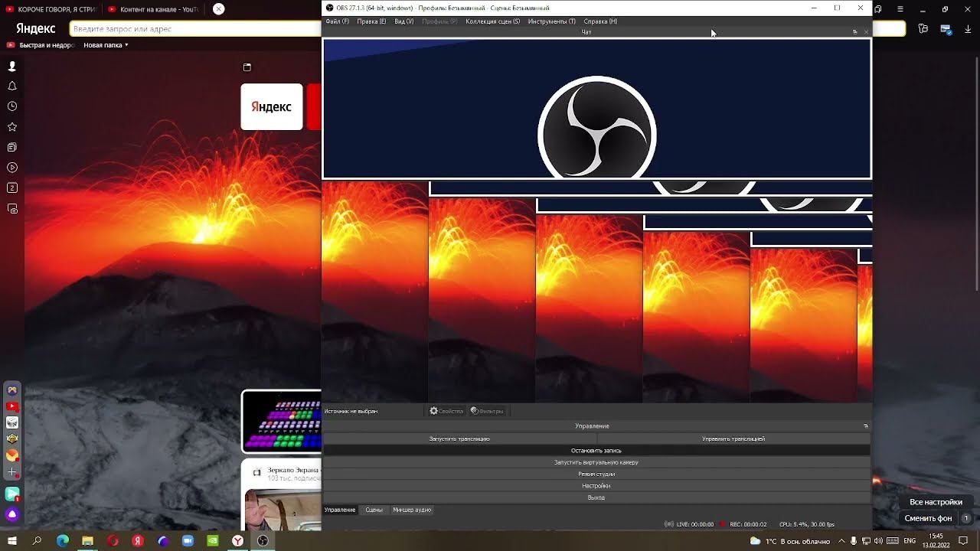The height and width of the screenshot is (551, 980).
Task: Click Запустить трансляцию button
Action: point(459,439)
